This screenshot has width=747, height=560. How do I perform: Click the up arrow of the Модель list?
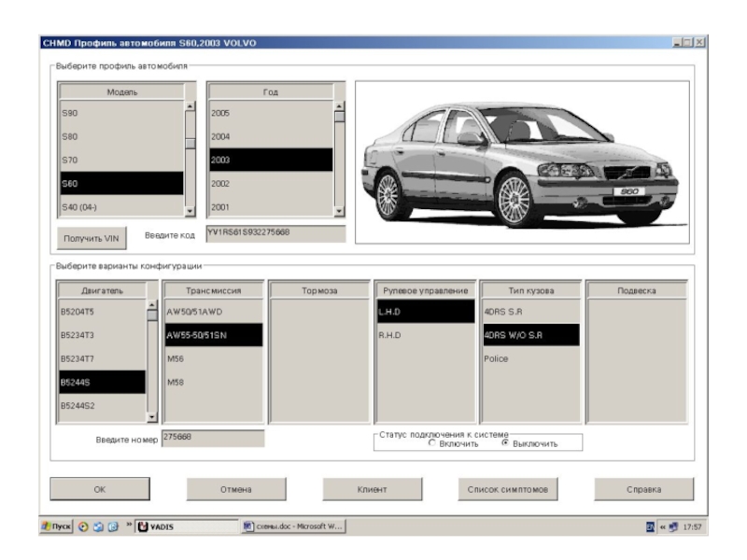[x=190, y=106]
